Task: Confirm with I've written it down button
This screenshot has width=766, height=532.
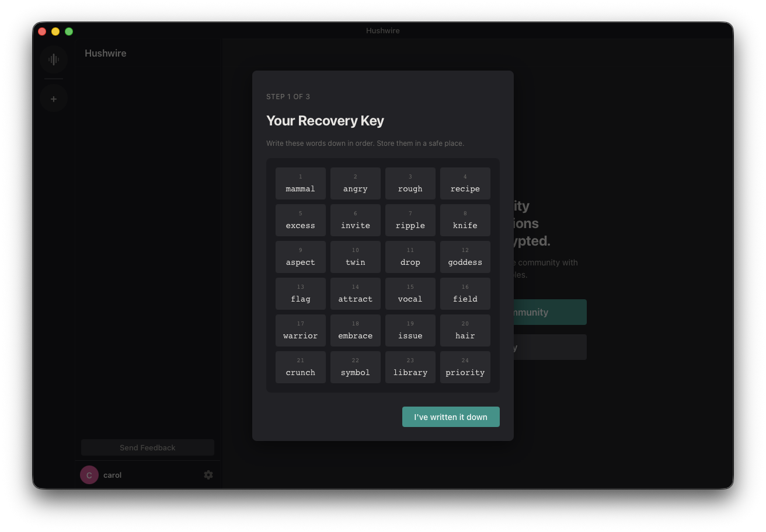Action: pos(451,416)
